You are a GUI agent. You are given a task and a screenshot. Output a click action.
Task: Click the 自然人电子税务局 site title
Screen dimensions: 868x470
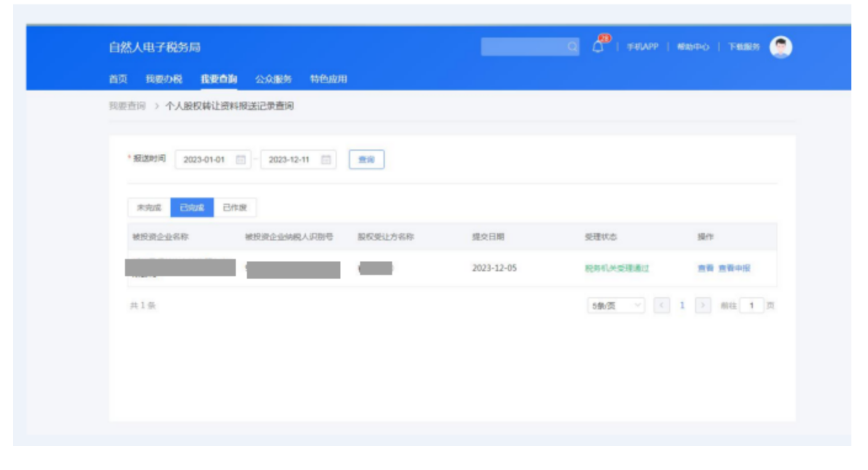point(155,47)
